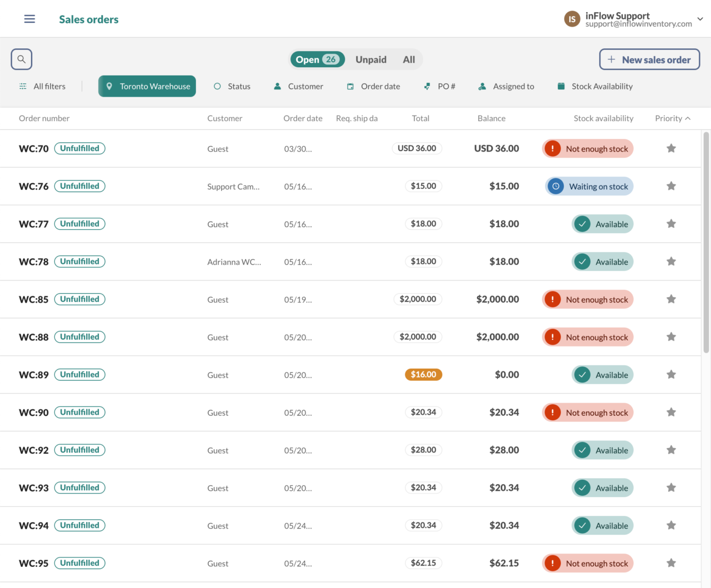Select the PO # filter icon
Viewport: 711px width, 588px height.
[427, 86]
